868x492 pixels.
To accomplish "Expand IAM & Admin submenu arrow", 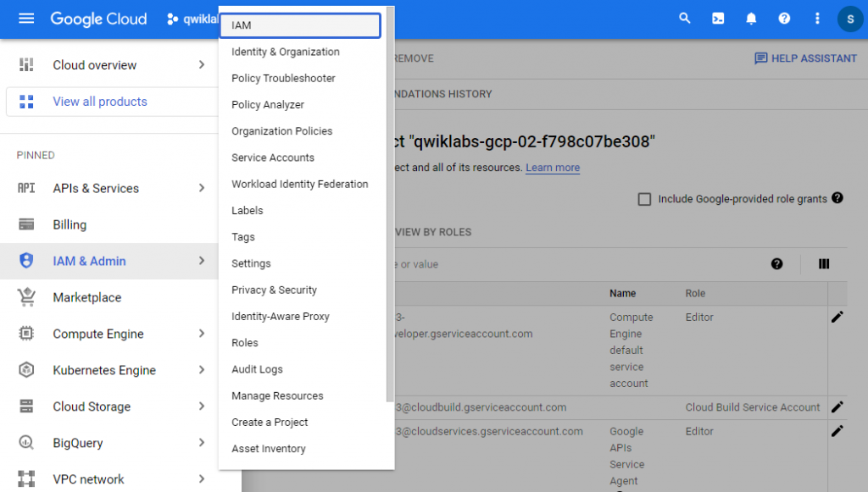I will pyautogui.click(x=202, y=260).
